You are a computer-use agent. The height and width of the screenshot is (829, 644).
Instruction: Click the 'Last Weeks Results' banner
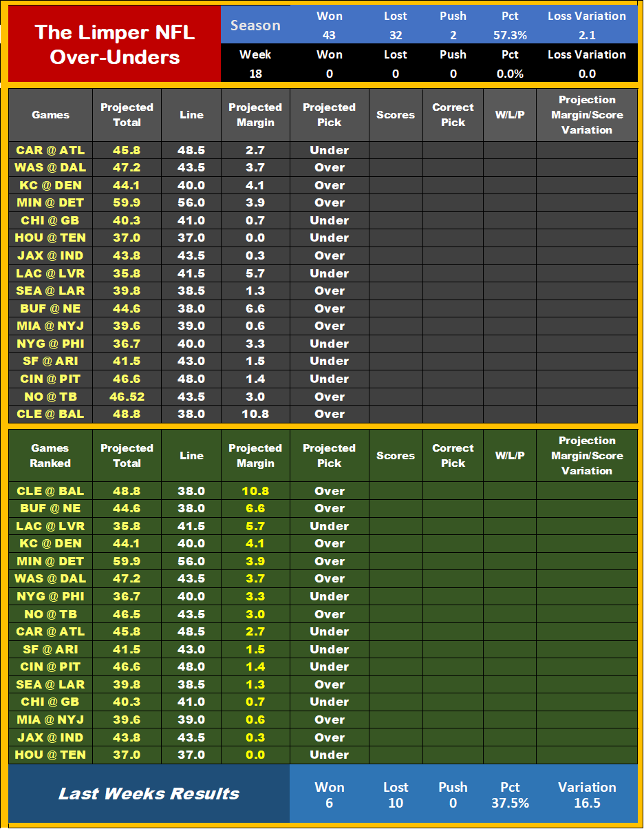149,794
